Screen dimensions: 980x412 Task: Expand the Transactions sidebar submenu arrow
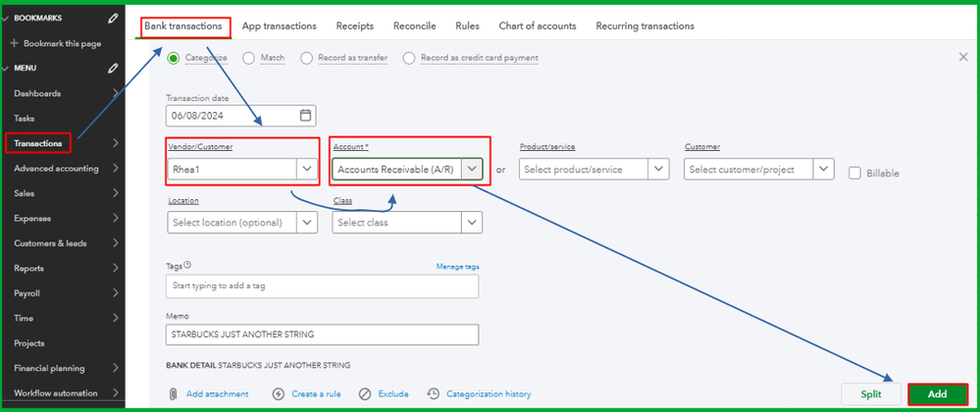pyautogui.click(x=116, y=143)
